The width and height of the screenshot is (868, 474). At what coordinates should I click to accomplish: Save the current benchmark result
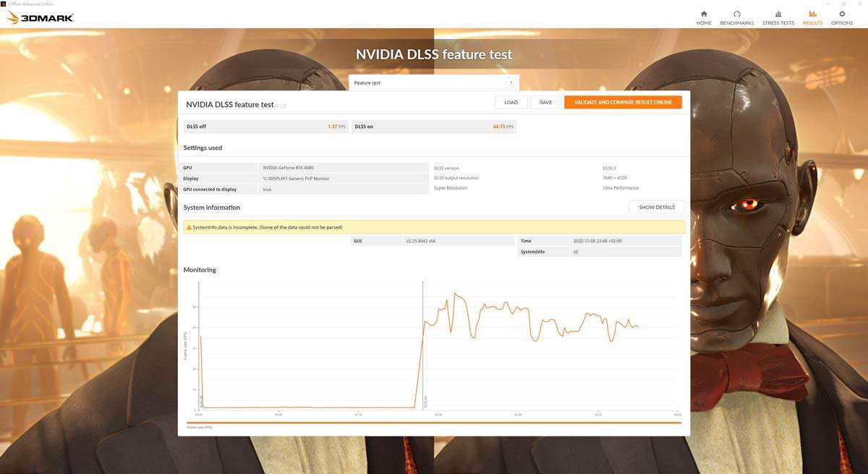pos(546,103)
